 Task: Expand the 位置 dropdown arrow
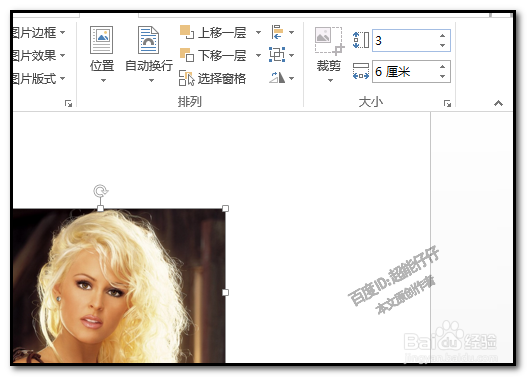103,80
